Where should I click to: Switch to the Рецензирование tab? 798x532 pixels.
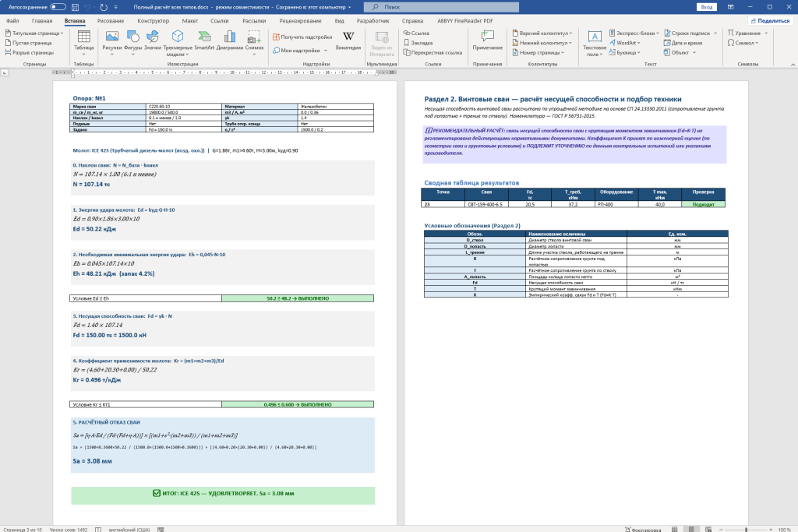(300, 21)
